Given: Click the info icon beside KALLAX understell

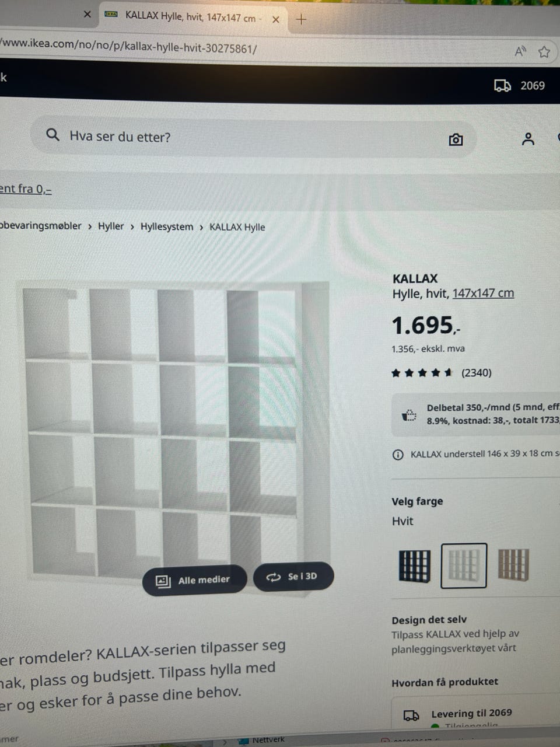Looking at the screenshot, I should (398, 455).
